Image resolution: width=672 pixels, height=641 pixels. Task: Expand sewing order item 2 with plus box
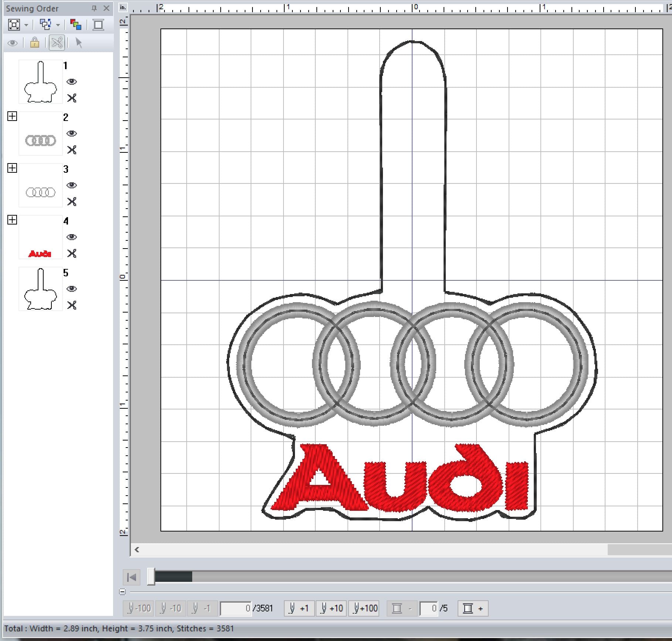point(12,117)
